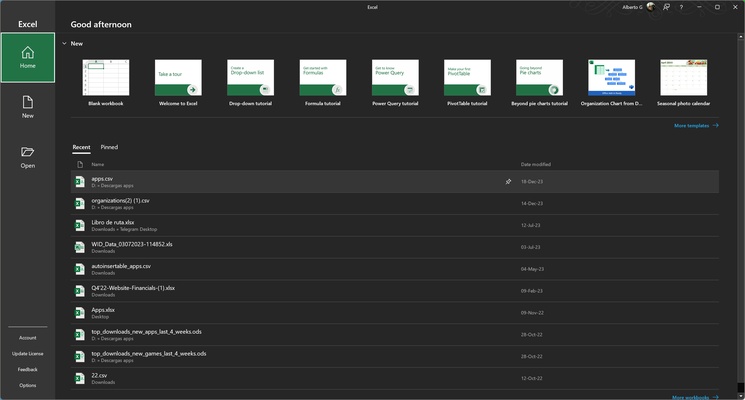Image resolution: width=745 pixels, height=400 pixels.
Task: Sort by Date modified column header
Action: pyautogui.click(x=535, y=164)
